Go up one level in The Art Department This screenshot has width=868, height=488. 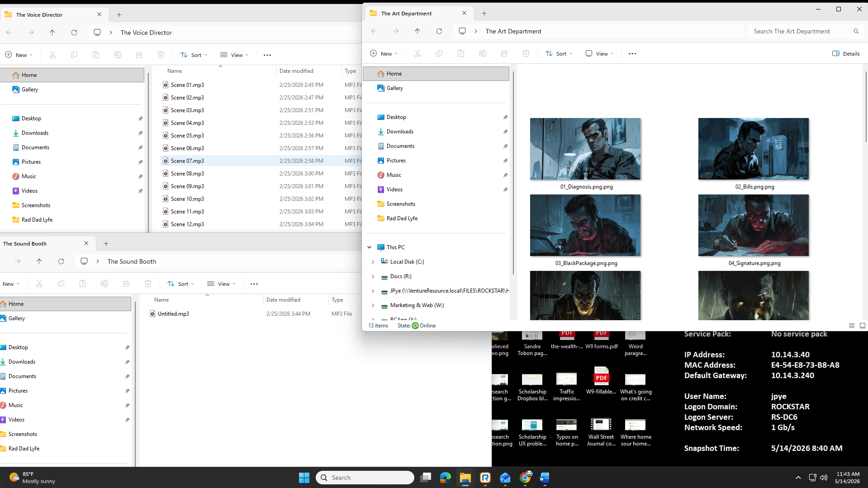pyautogui.click(x=417, y=31)
